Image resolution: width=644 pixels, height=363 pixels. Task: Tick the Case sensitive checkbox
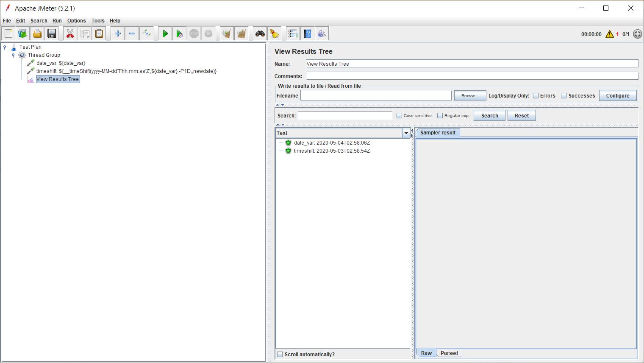pyautogui.click(x=399, y=116)
